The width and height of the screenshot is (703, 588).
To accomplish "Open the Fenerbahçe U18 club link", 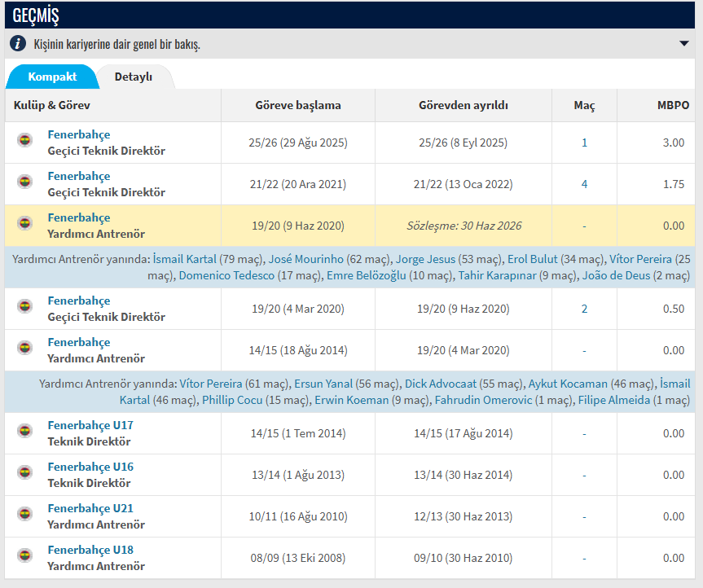I will [90, 550].
